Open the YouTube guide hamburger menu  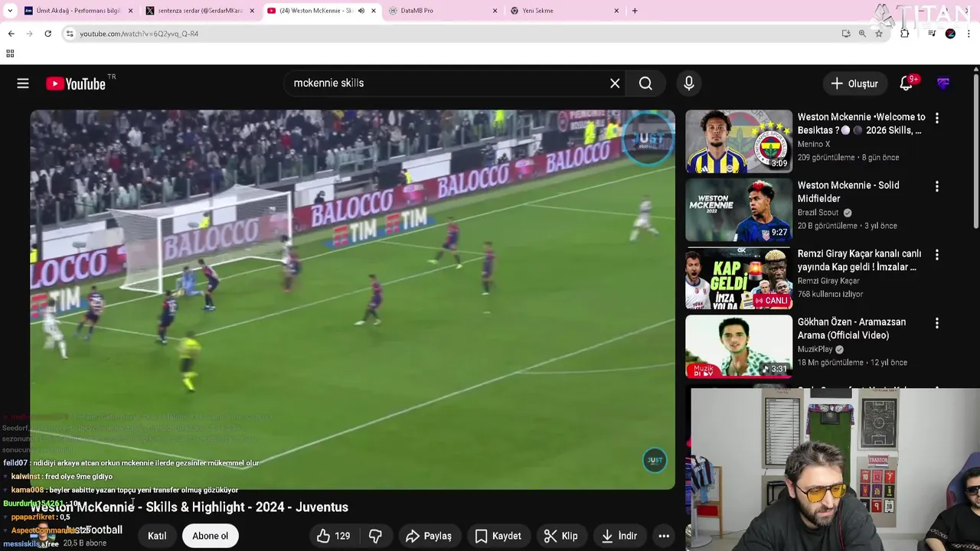23,83
